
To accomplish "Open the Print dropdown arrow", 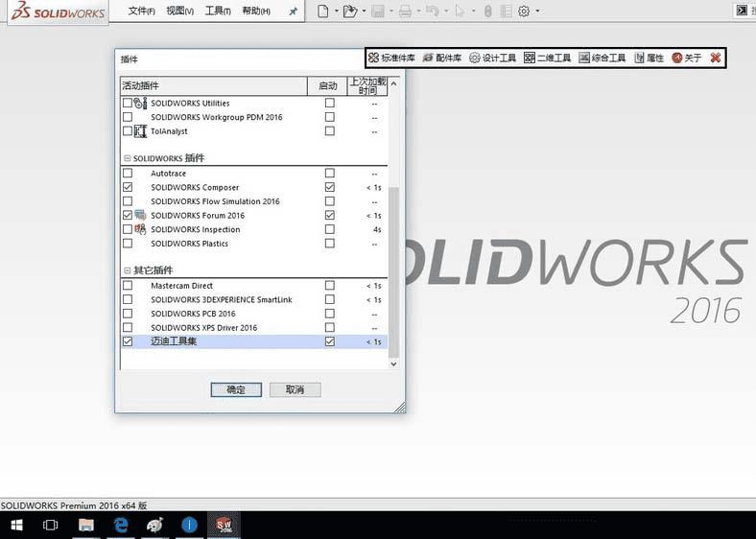I will click(418, 12).
